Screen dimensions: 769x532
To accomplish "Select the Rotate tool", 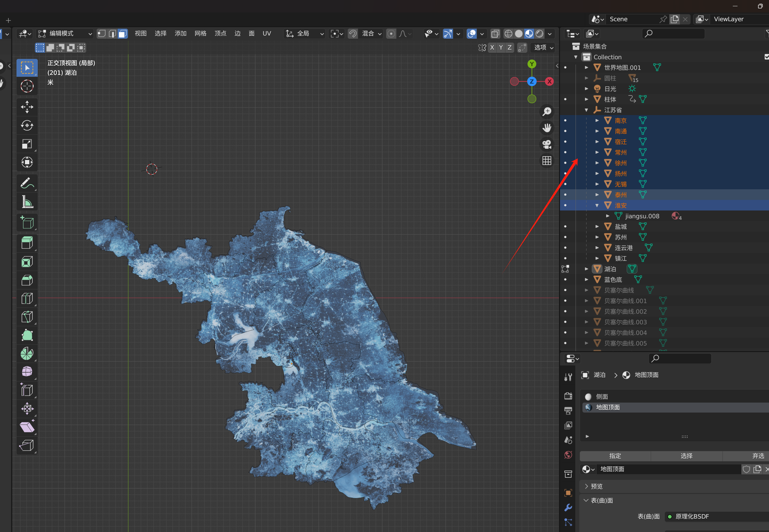I will click(27, 125).
